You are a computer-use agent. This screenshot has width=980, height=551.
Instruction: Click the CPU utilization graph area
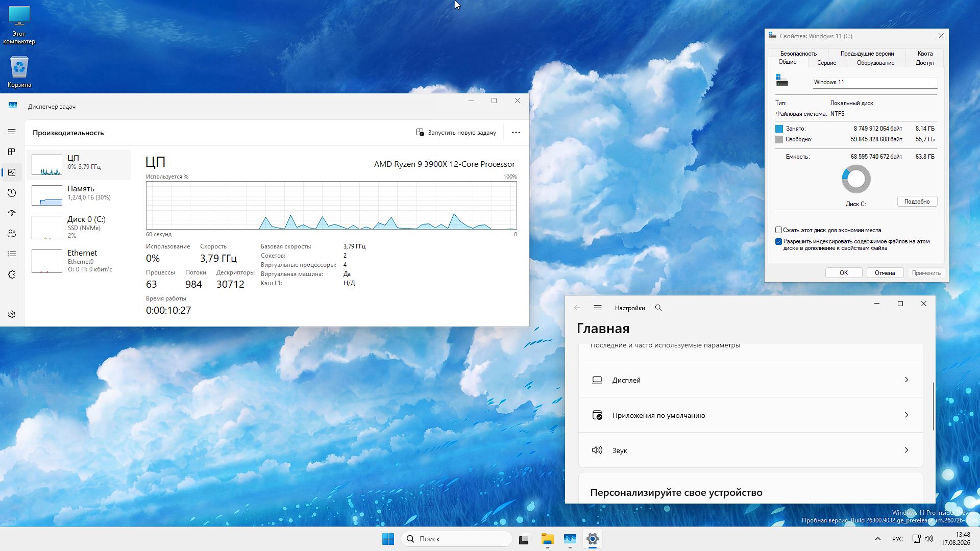point(331,206)
